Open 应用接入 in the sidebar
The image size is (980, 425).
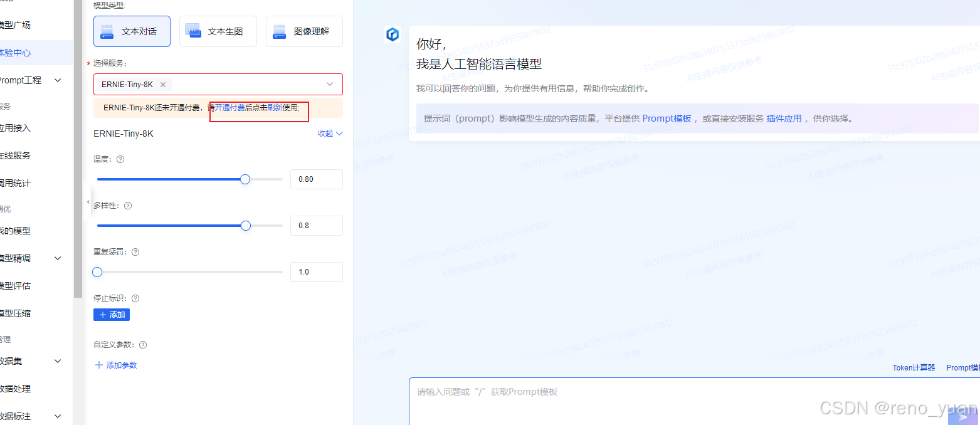(x=14, y=128)
